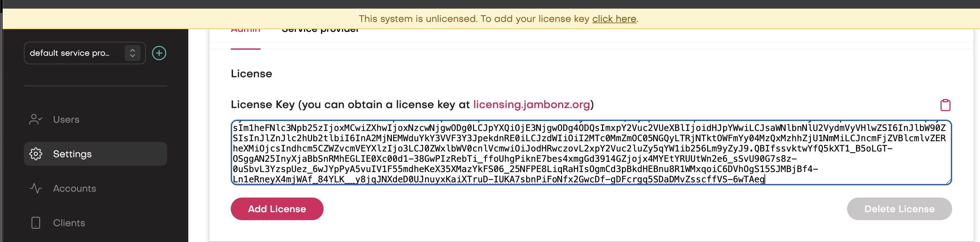Click the Users person-check icon

pos(36,119)
